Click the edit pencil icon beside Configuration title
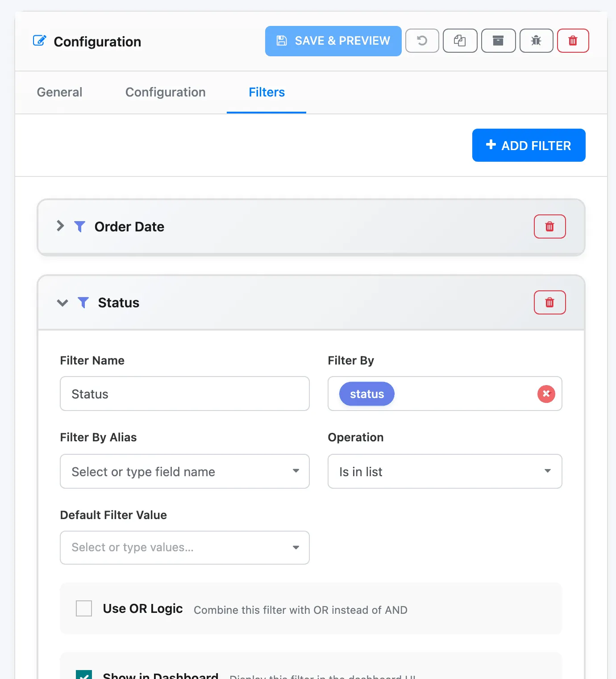The image size is (616, 679). pyautogui.click(x=39, y=41)
